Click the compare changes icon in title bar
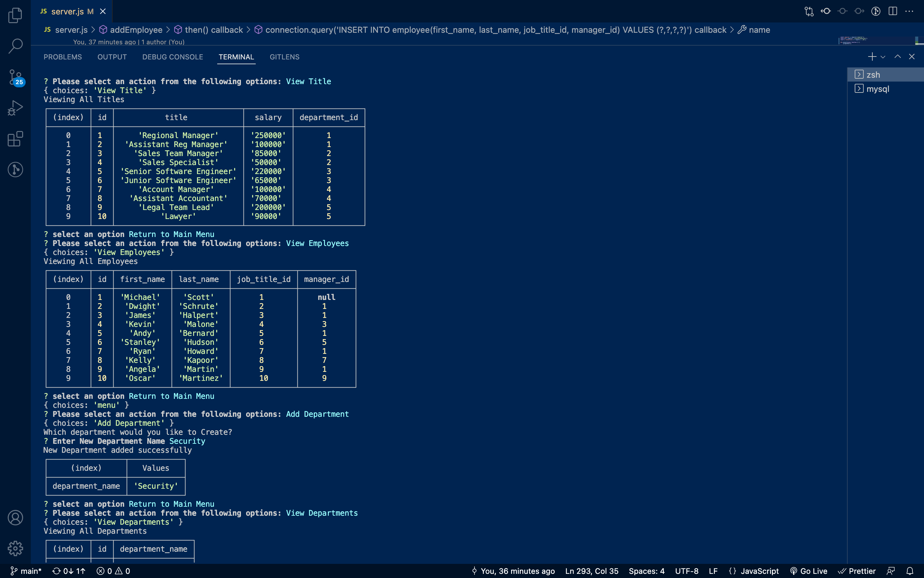Image resolution: width=924 pixels, height=578 pixels. [809, 12]
